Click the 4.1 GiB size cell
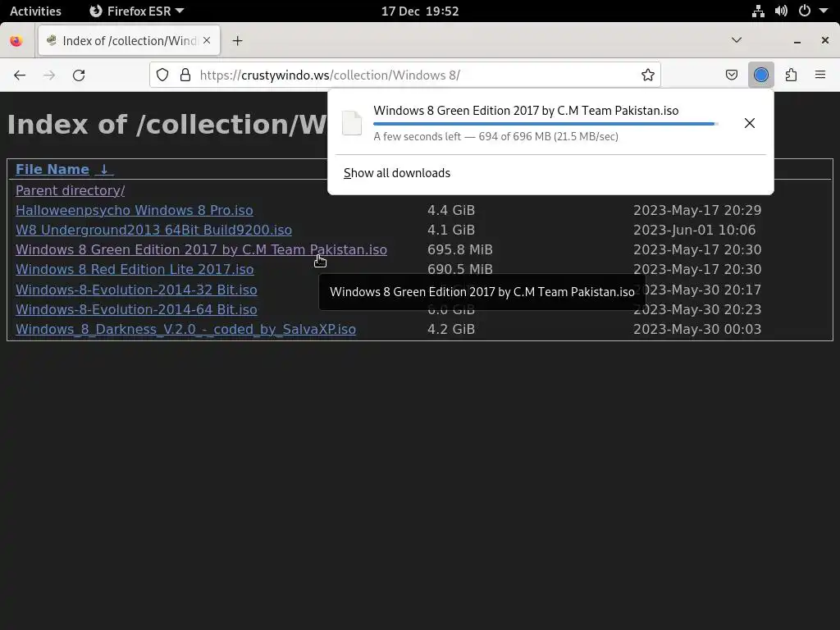Viewport: 840px width, 630px height. (451, 230)
